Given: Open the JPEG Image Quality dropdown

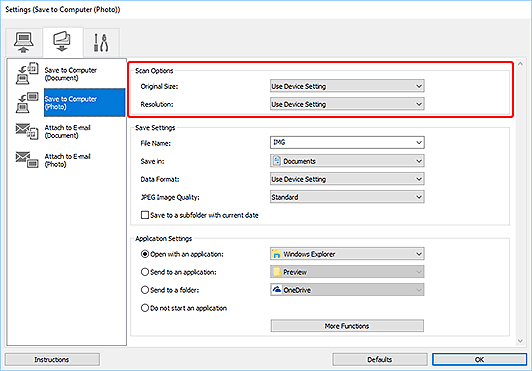Looking at the screenshot, I should click(x=347, y=197).
